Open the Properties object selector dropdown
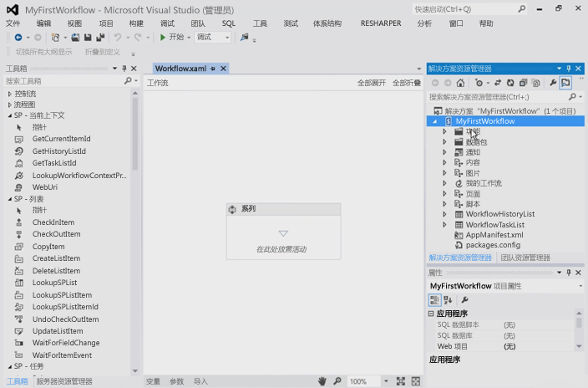This screenshot has height=388, width=588. (580, 286)
